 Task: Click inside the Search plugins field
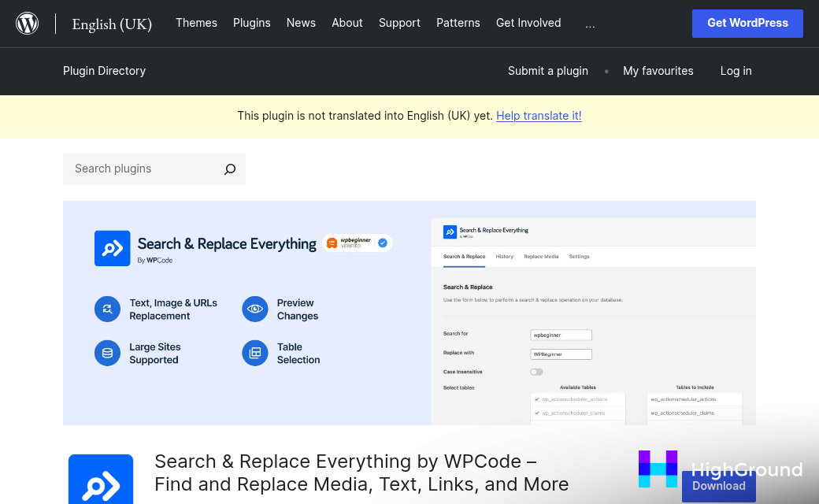(x=134, y=169)
